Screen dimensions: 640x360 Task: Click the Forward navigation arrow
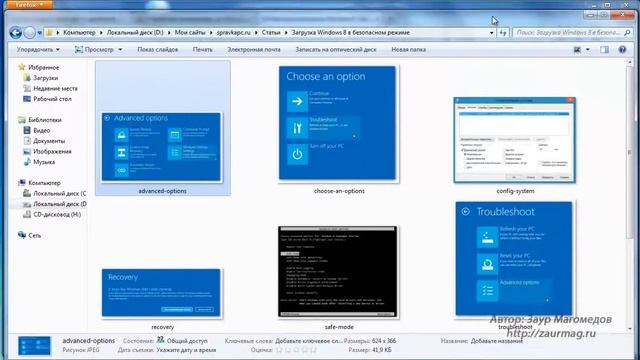[x=29, y=33]
